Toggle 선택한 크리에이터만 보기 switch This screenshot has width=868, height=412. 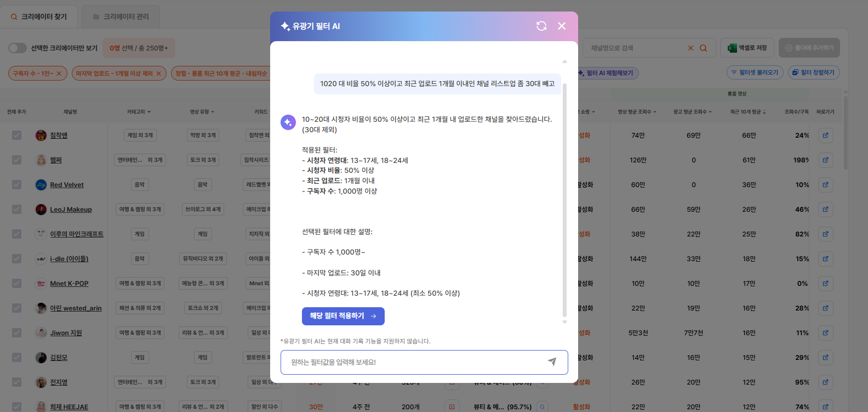18,48
